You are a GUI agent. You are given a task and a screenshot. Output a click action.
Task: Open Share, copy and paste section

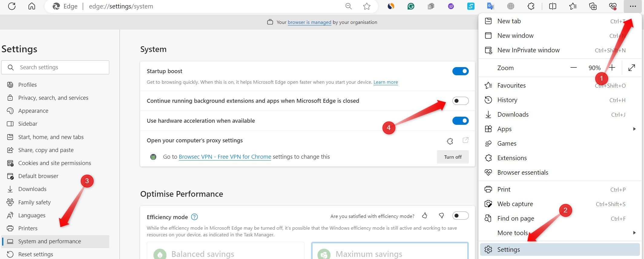tap(55, 150)
